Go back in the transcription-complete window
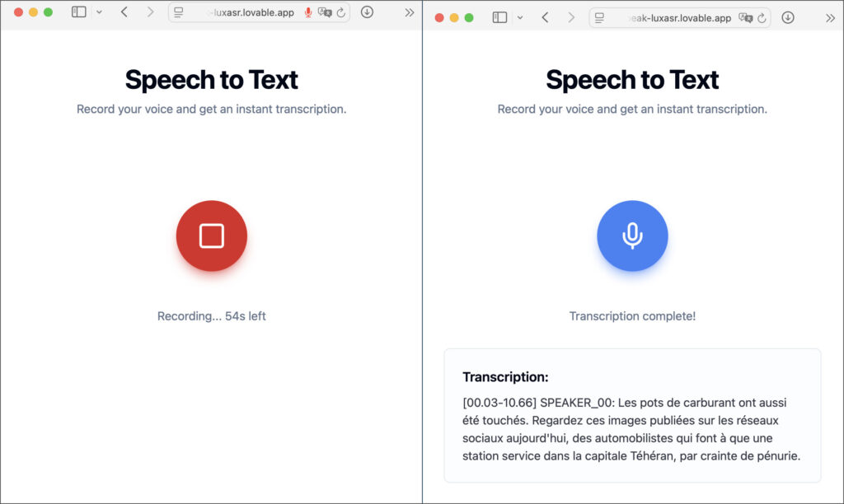 click(545, 17)
